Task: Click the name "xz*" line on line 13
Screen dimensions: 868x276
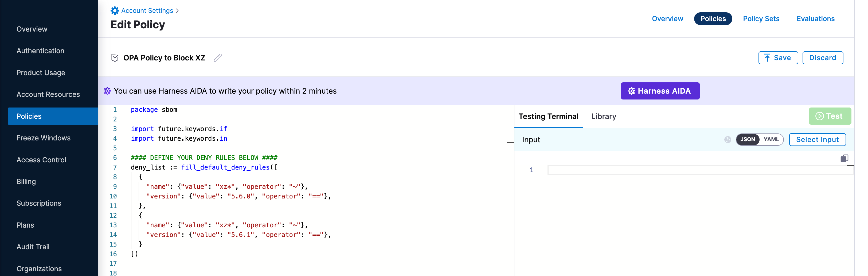Action: (227, 225)
